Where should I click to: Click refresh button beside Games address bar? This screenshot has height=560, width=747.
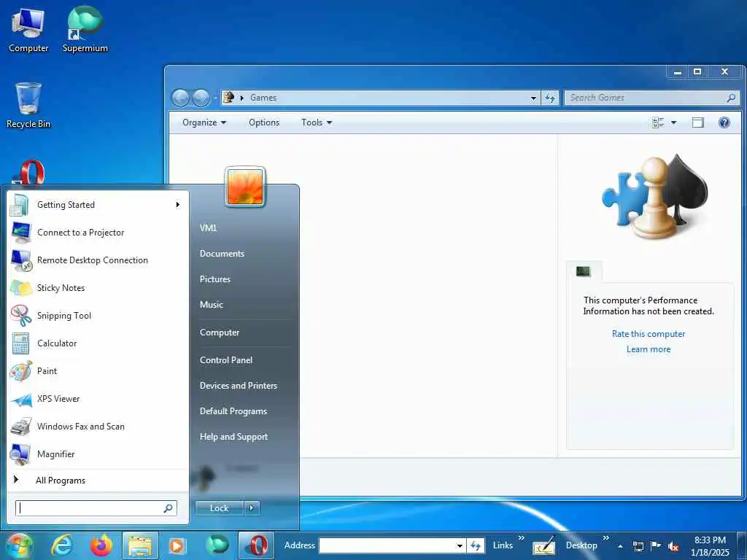(550, 98)
